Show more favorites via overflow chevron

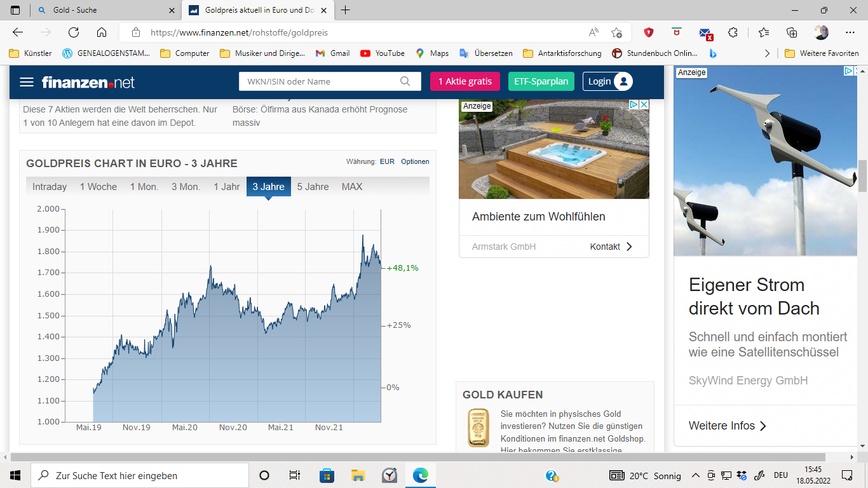[x=767, y=53]
